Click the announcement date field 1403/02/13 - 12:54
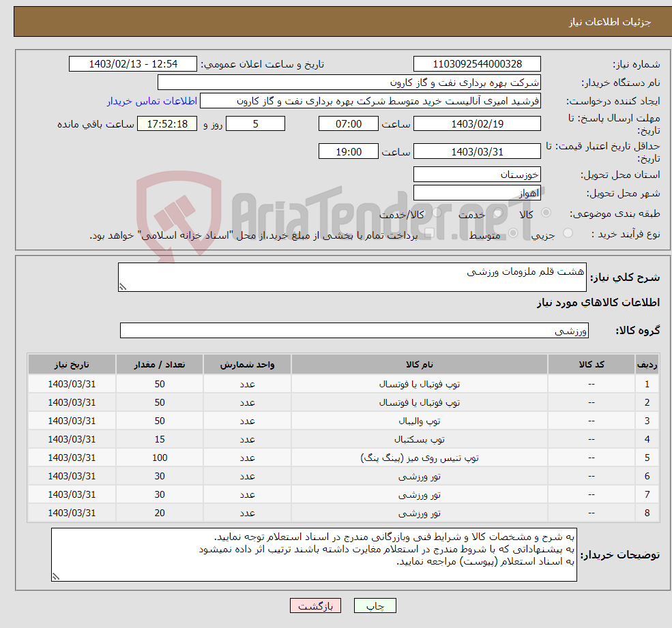Screen dimensions: 672x628 tap(133, 64)
